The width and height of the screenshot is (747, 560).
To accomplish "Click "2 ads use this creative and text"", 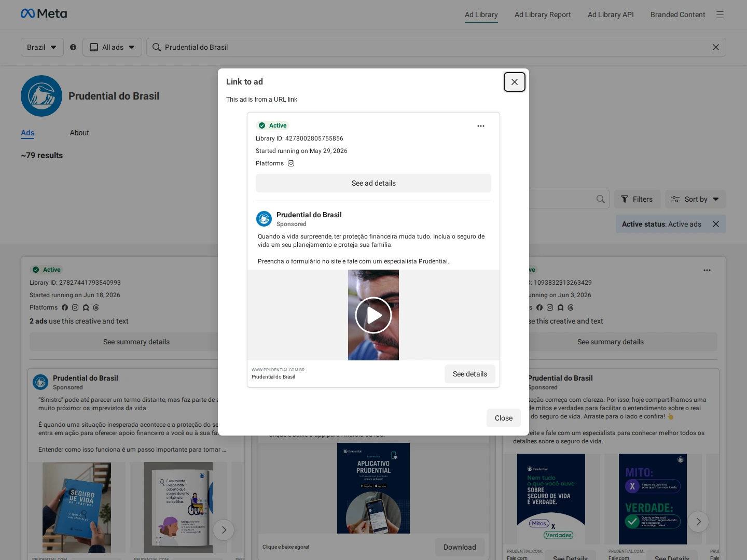I will click(x=79, y=321).
